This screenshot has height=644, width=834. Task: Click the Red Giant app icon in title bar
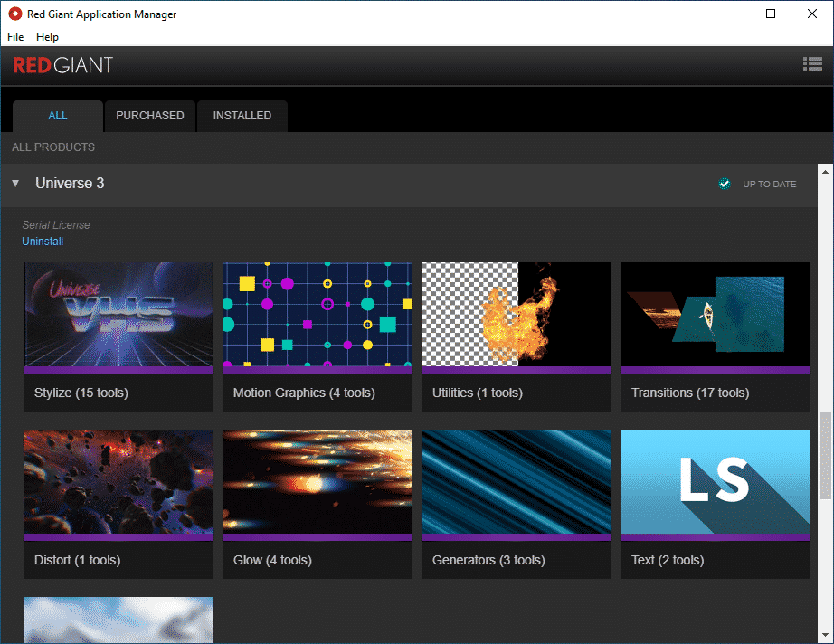[x=15, y=14]
